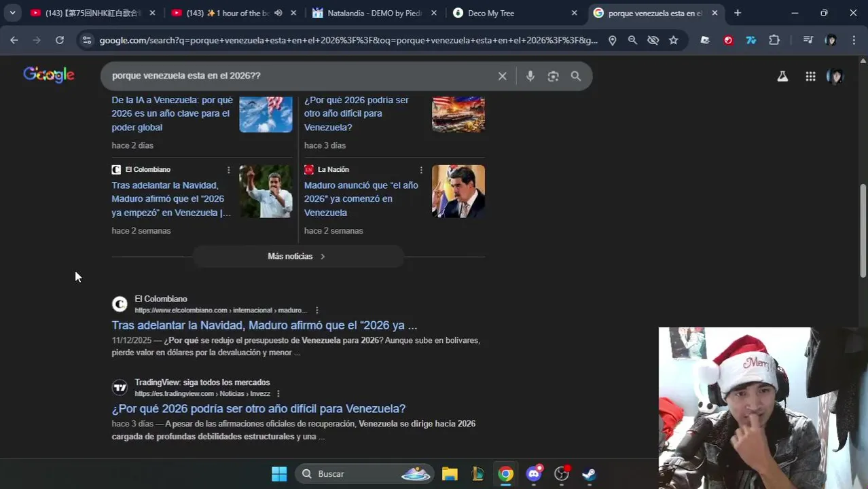The image size is (868, 489).
Task: Click the crossed-eye tracking protection icon
Action: pos(653,40)
